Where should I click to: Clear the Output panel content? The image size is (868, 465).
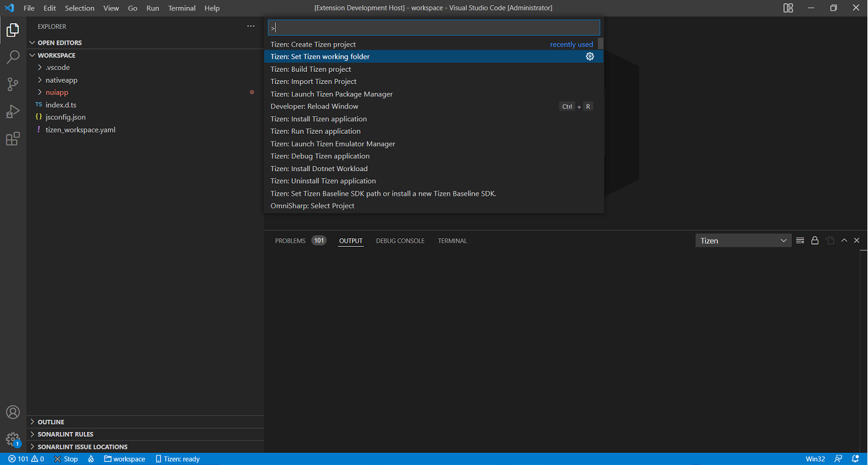coord(800,240)
